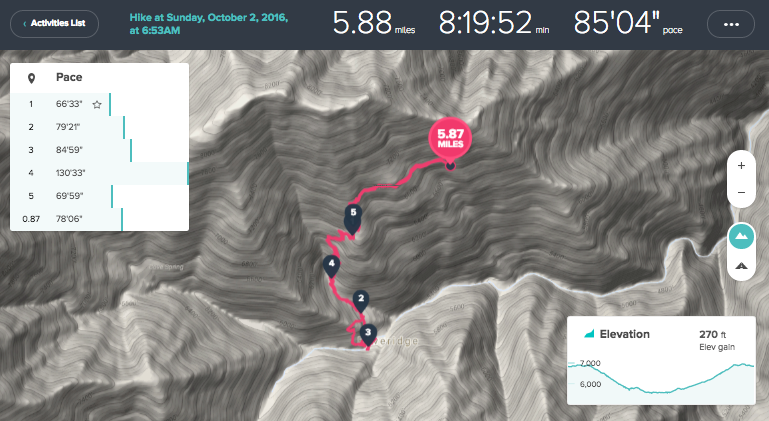This screenshot has height=421, width=769.
Task: Zoom in the map with plus button
Action: (x=741, y=166)
